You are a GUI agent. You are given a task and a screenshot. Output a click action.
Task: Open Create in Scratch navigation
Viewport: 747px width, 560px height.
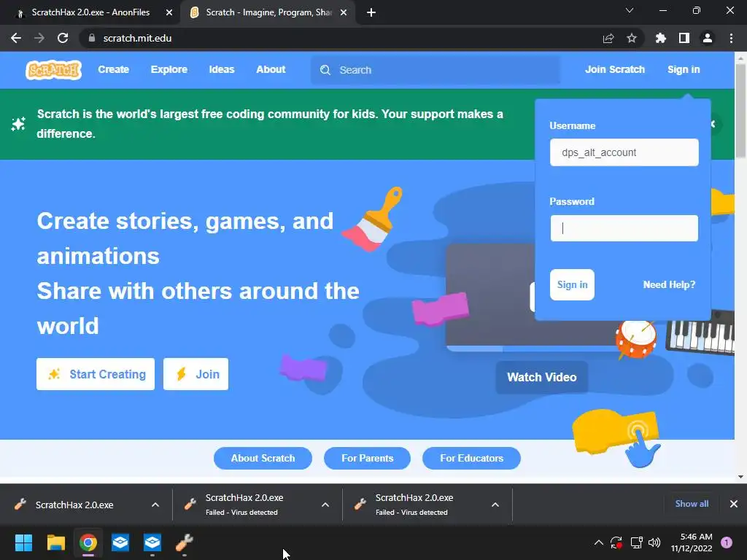tap(113, 69)
